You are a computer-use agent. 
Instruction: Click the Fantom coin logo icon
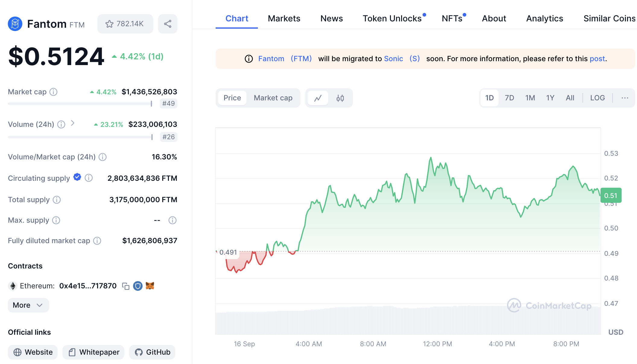coord(15,24)
